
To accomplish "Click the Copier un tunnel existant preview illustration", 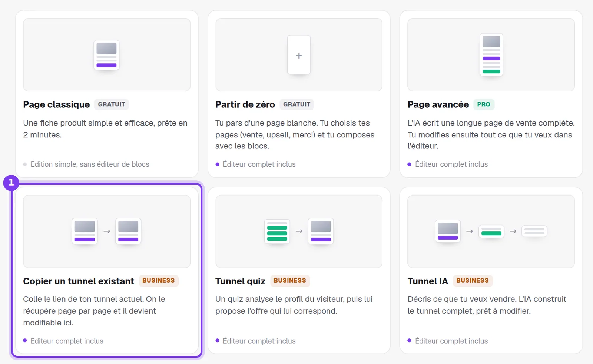I will pos(107,231).
